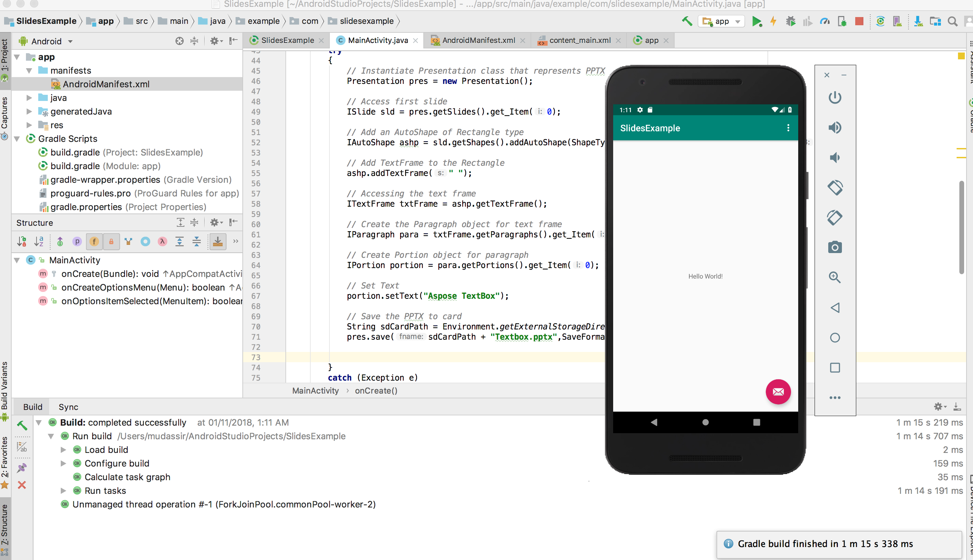Expand the java folder in project tree
This screenshot has height=560, width=973.
coord(29,98)
